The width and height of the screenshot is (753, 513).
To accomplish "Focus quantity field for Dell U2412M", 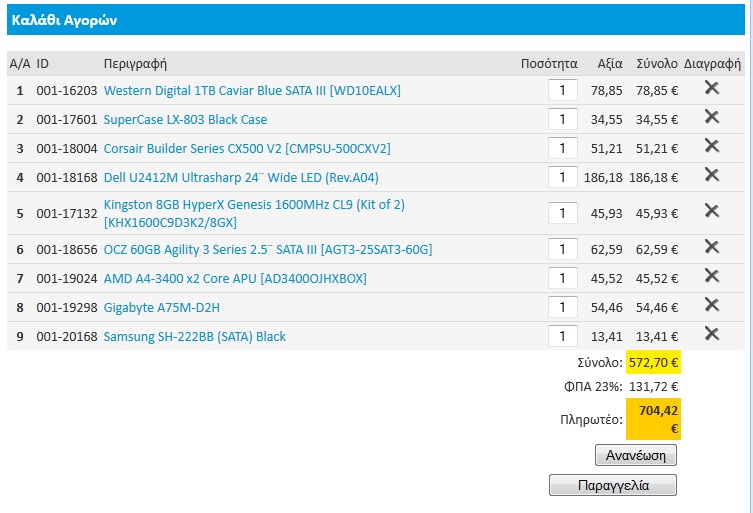I will point(562,177).
